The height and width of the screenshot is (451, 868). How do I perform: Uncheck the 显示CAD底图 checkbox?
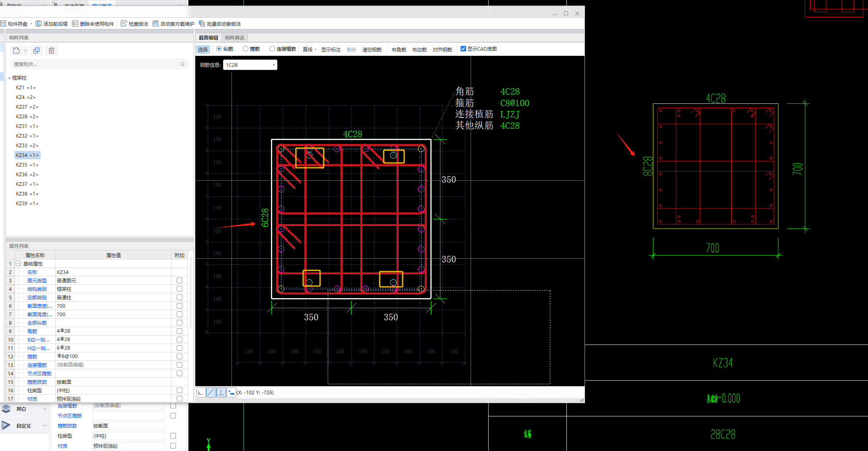click(463, 49)
